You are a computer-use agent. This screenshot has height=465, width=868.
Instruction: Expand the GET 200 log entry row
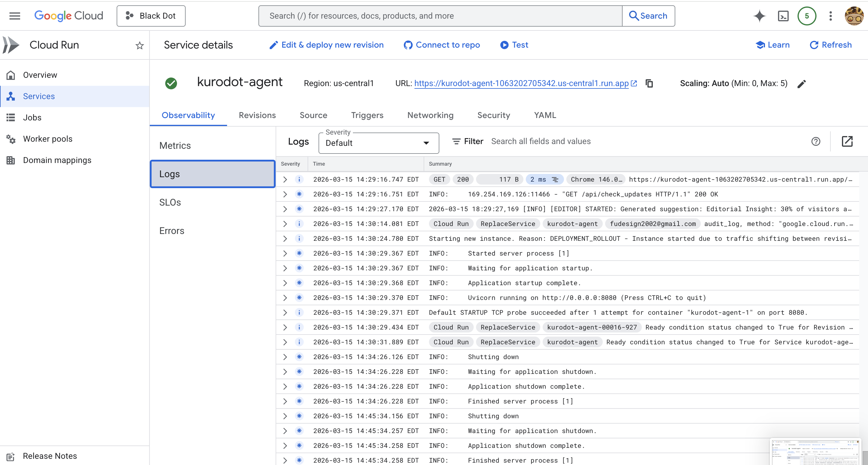click(285, 180)
